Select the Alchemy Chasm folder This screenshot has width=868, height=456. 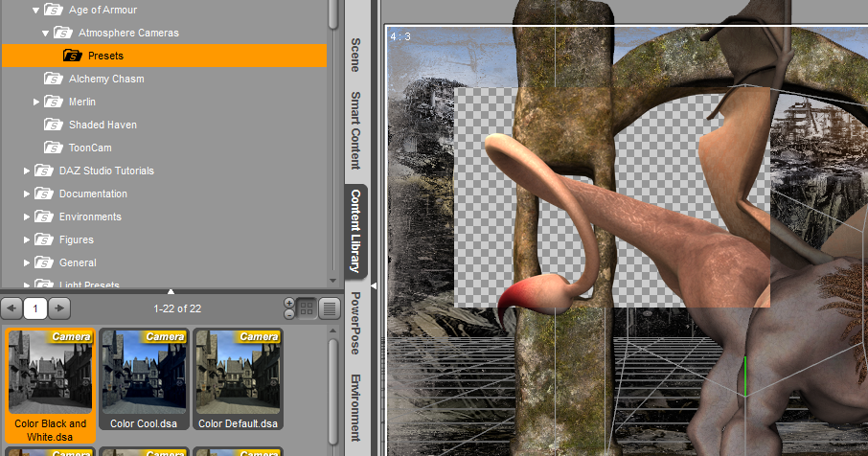[106, 79]
